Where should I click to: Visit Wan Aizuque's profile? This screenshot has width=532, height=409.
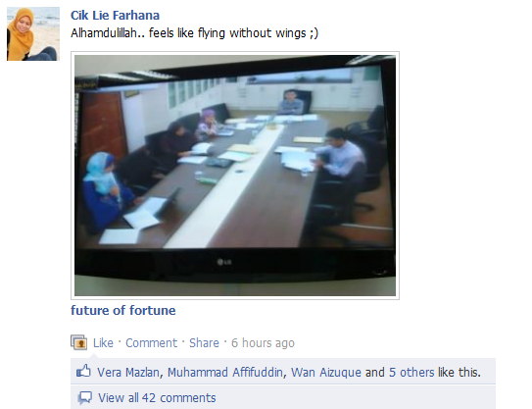pos(326,373)
